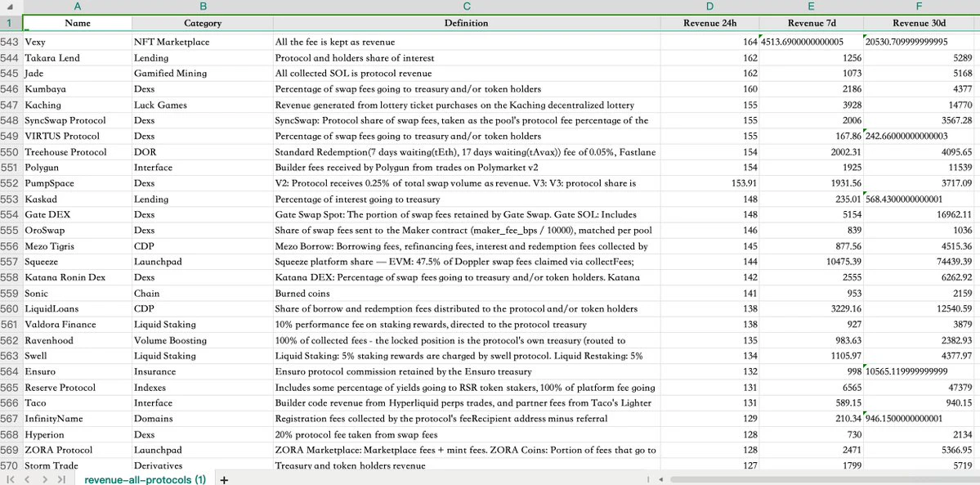This screenshot has width=980, height=485.
Task: Select row header 543
Action: click(11, 42)
